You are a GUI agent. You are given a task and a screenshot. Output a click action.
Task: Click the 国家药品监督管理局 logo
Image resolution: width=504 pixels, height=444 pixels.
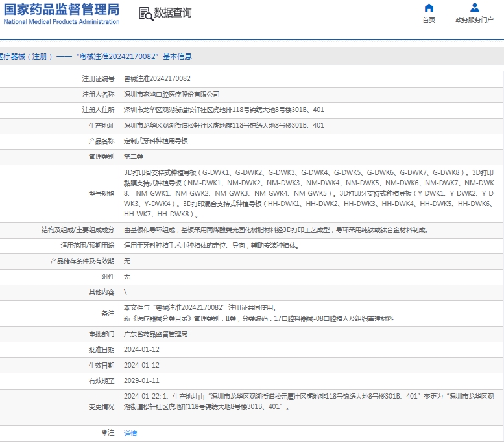coord(62,9)
